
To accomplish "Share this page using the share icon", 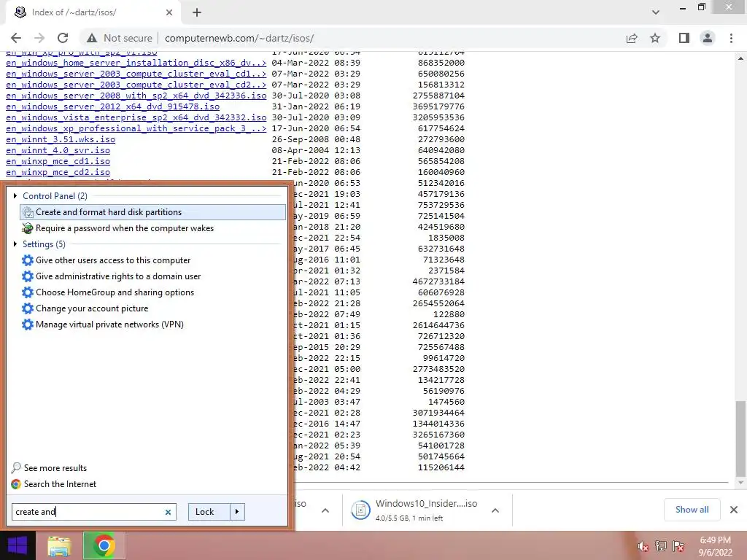I will [x=632, y=38].
